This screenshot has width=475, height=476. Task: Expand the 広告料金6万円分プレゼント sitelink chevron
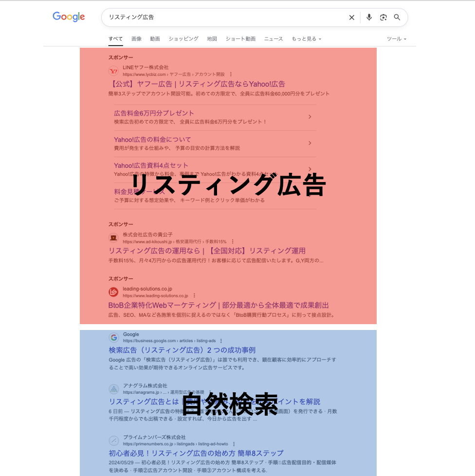coord(310,117)
